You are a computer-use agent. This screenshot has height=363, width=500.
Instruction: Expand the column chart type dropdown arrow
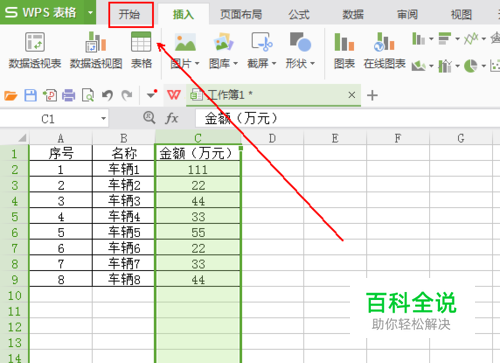pyautogui.click(x=431, y=39)
